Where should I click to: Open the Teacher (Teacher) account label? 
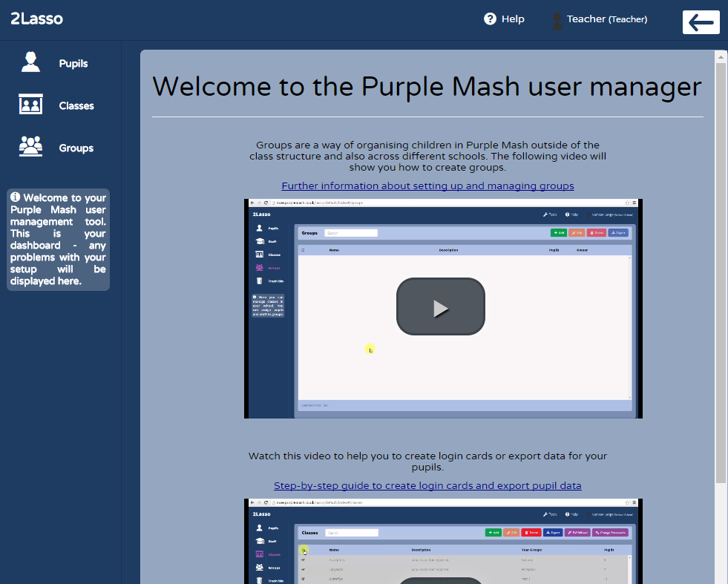tap(607, 19)
